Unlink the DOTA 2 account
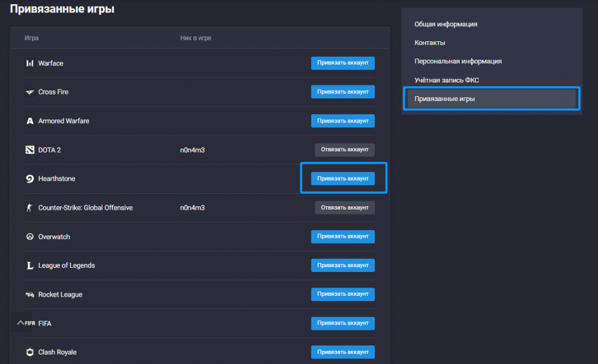Screen dimensions: 598x364 tap(345, 150)
